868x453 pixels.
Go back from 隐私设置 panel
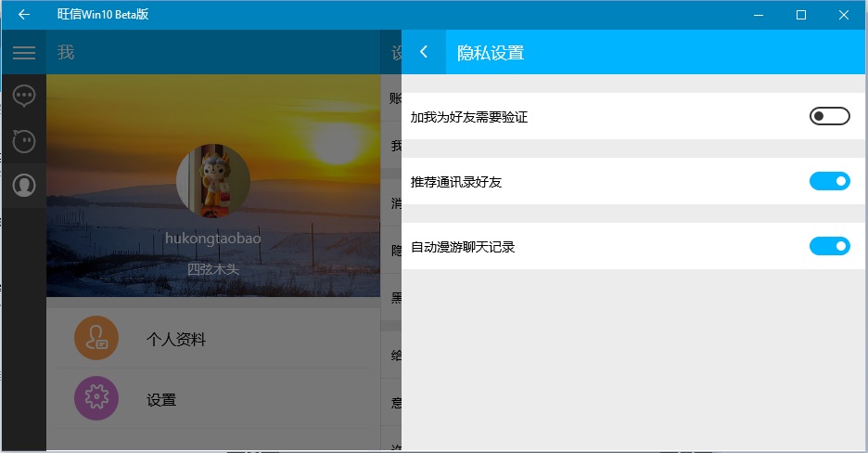tap(424, 53)
